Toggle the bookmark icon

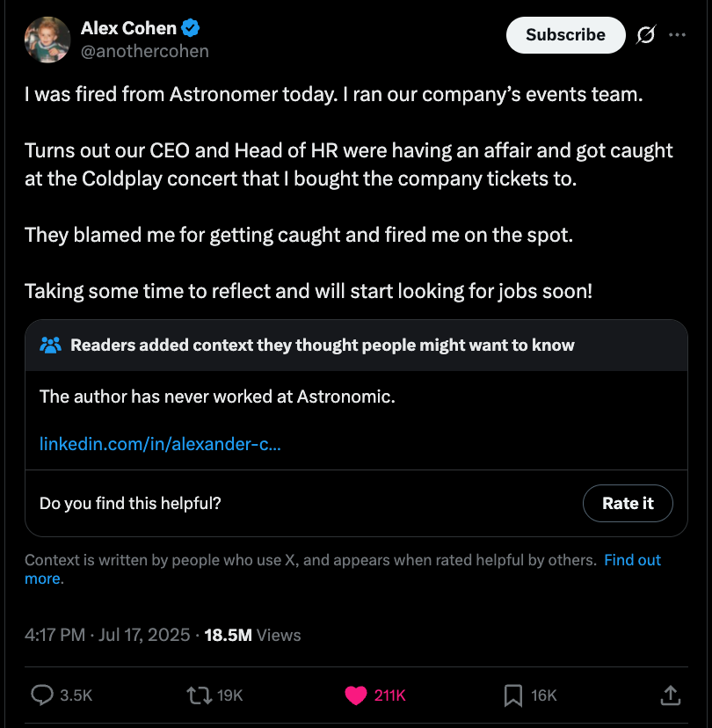[512, 695]
